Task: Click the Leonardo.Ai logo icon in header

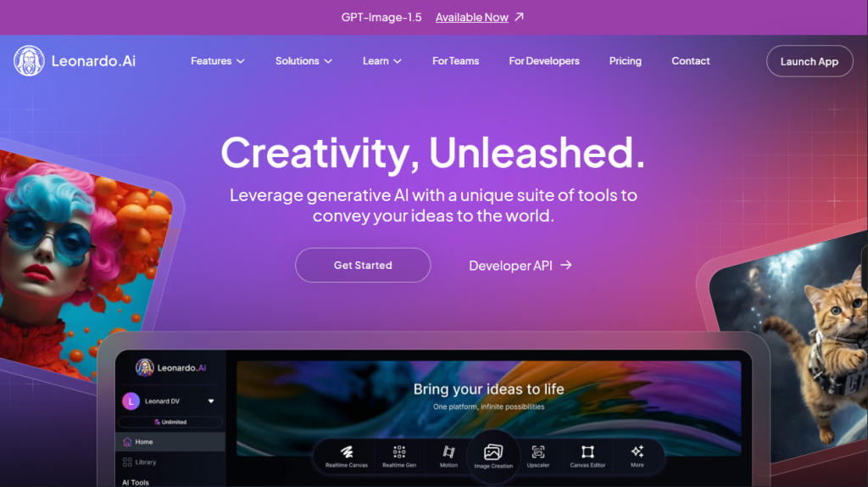Action: coord(29,61)
